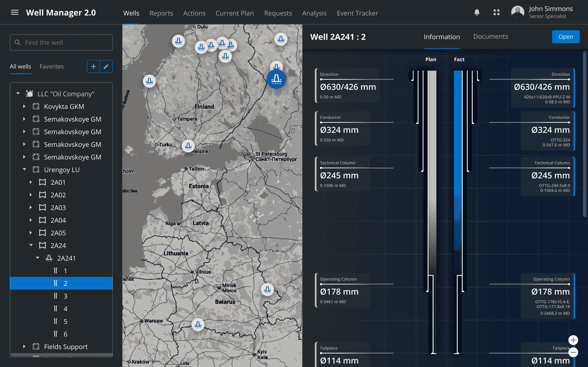The width and height of the screenshot is (588, 367).
Task: Switch to the Documents tab
Action: (x=490, y=37)
